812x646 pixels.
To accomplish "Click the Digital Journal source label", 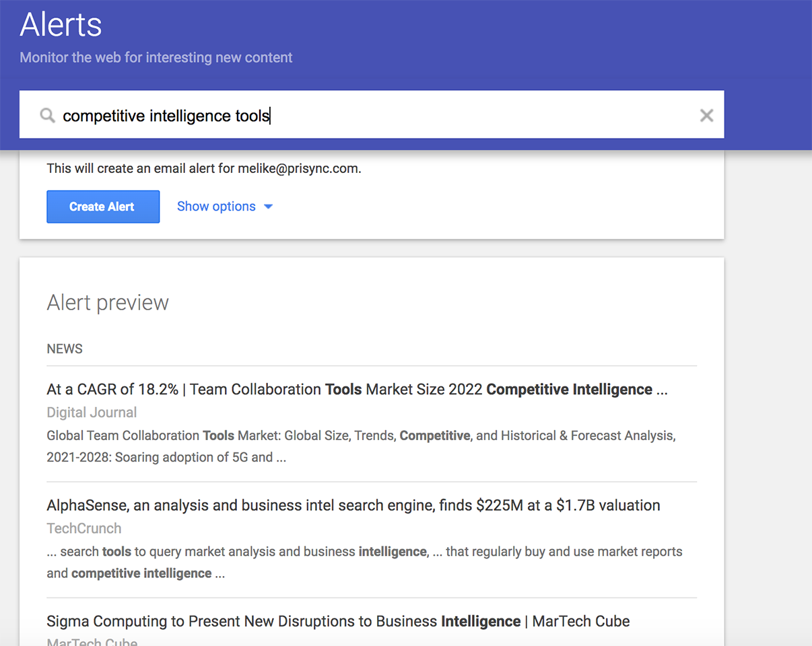I will coord(92,412).
